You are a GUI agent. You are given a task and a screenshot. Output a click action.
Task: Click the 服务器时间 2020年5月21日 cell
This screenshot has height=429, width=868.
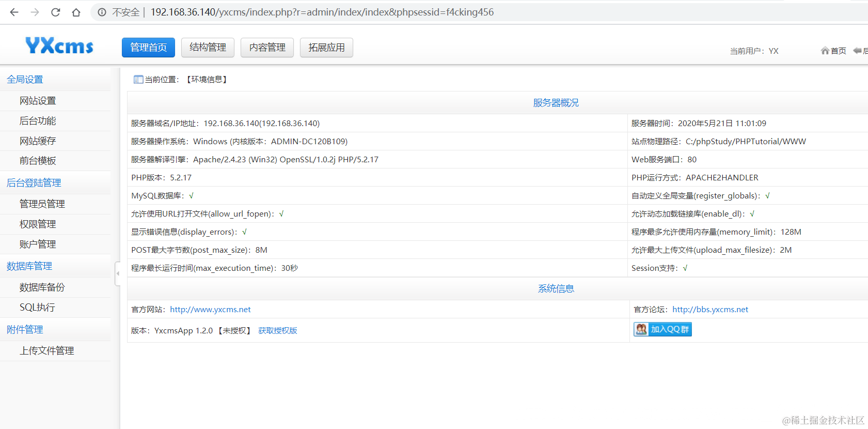(x=748, y=124)
